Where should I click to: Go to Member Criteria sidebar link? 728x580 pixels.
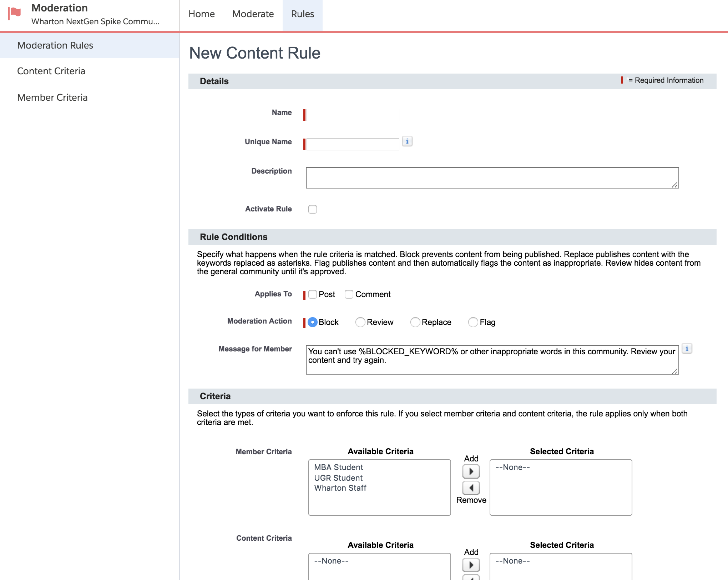pos(52,97)
